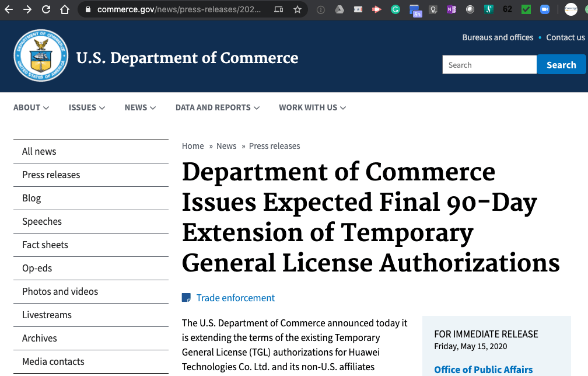Image resolution: width=588 pixels, height=376 pixels.
Task: Follow the Trade enforcement link
Action: point(235,298)
